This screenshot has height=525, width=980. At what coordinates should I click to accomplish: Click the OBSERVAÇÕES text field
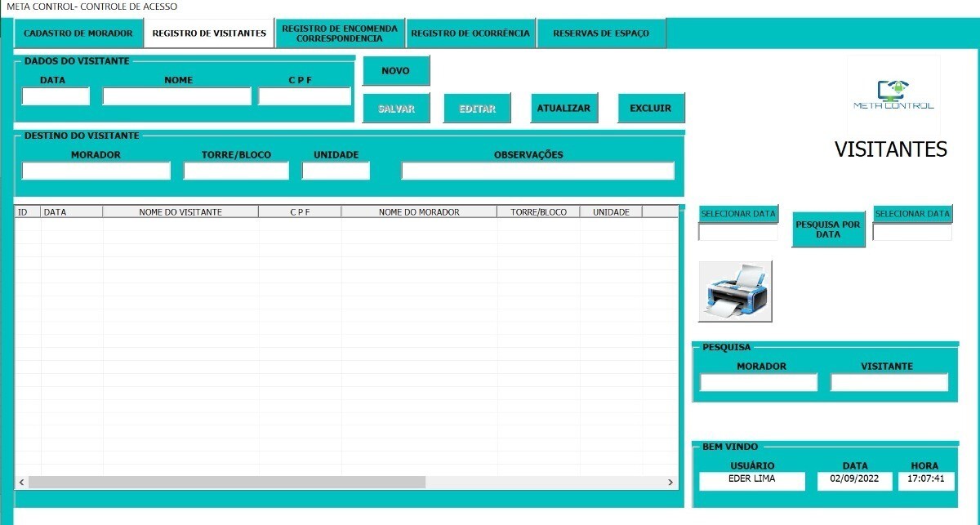tap(537, 171)
